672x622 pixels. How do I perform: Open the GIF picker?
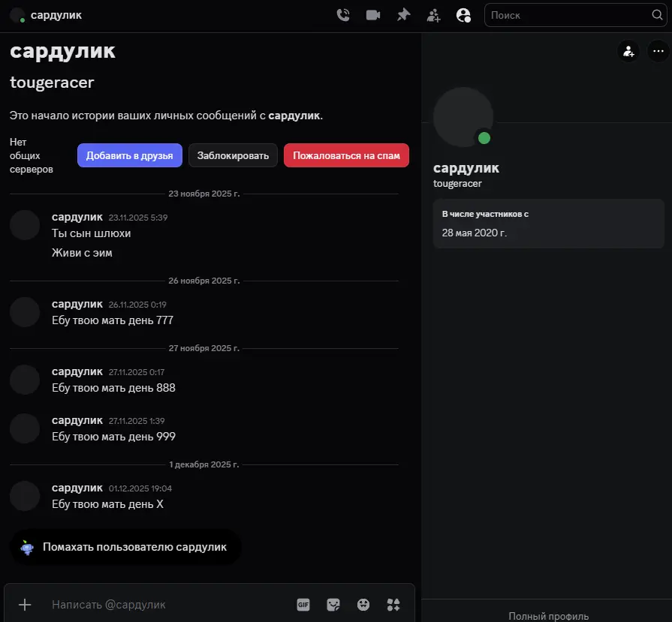(x=303, y=605)
